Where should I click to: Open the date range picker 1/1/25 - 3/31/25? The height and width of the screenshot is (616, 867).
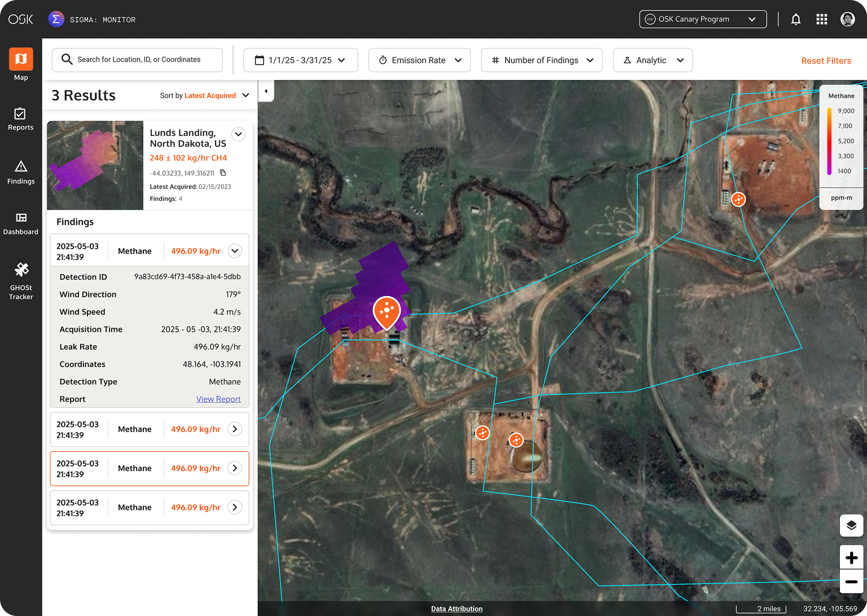pyautogui.click(x=300, y=60)
